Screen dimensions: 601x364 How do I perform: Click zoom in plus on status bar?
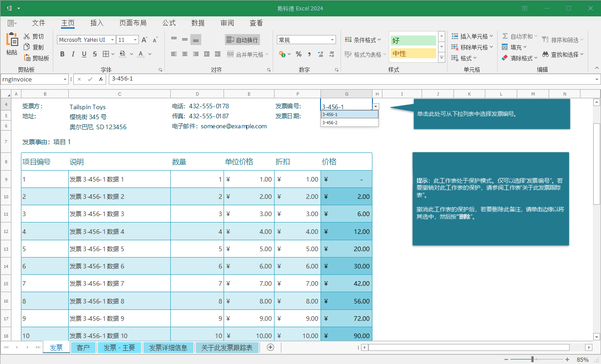pyautogui.click(x=567, y=359)
